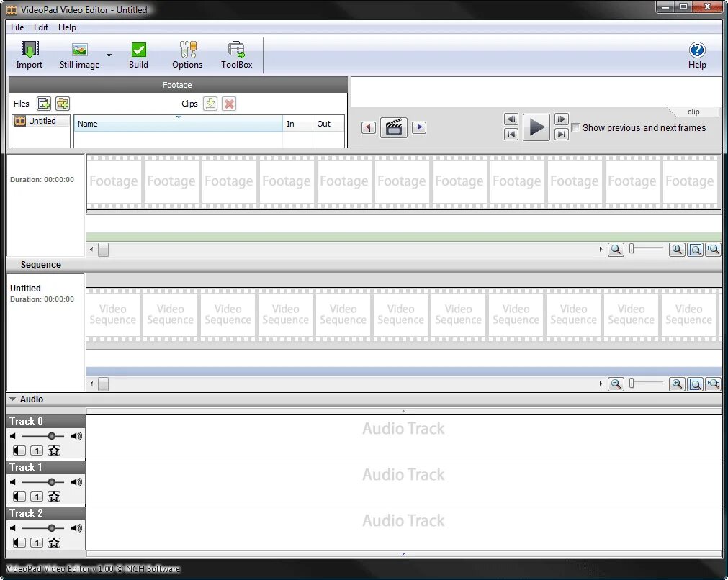
Task: Zoom out on the Footage timeline
Action: [616, 250]
